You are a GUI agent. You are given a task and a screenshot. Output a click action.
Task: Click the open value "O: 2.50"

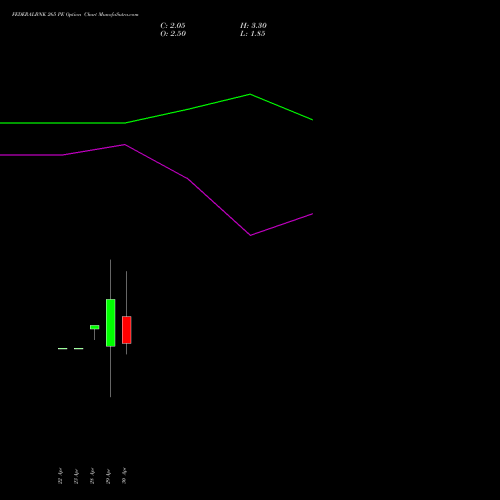click(173, 34)
